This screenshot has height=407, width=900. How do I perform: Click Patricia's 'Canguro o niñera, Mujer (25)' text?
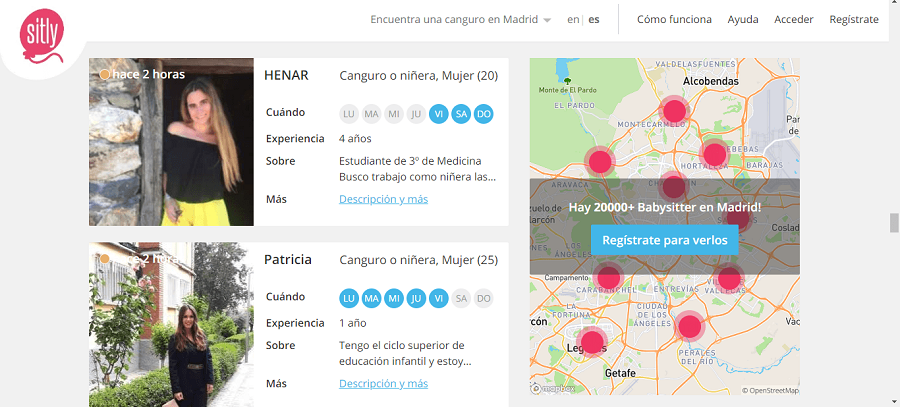click(x=419, y=259)
